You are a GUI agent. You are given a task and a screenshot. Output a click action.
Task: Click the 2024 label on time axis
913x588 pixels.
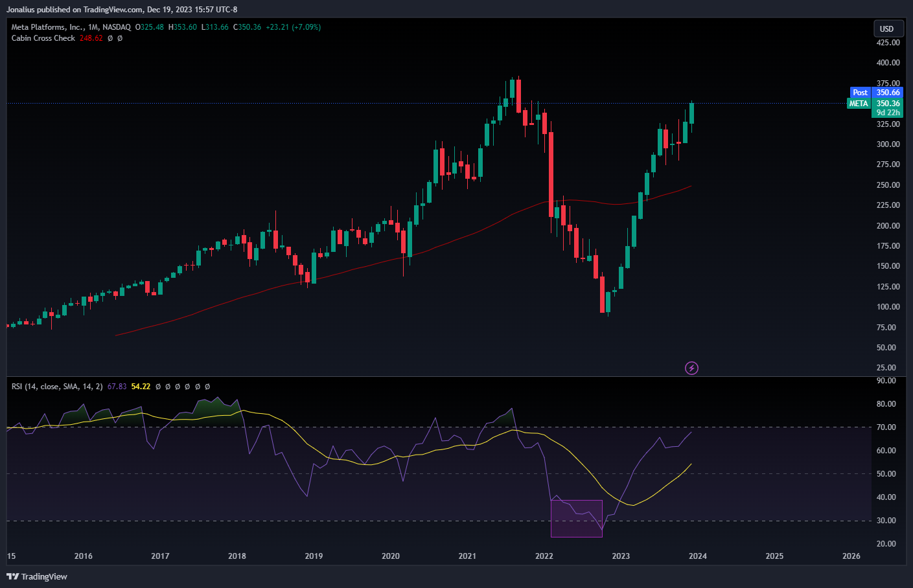[698, 556]
